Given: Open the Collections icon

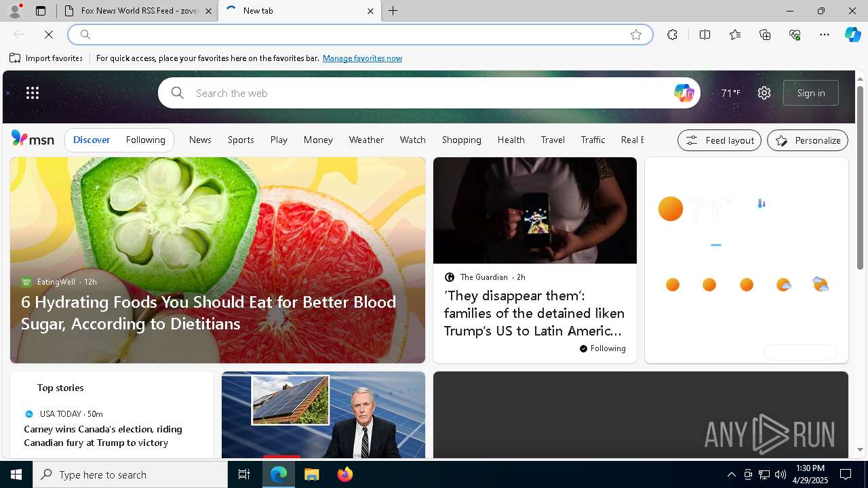Looking at the screenshot, I should tap(765, 35).
